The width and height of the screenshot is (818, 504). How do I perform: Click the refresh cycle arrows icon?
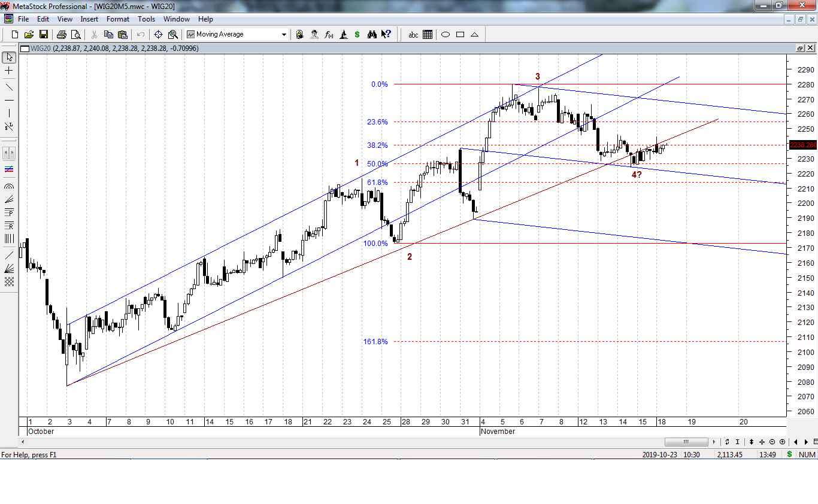coord(727,442)
